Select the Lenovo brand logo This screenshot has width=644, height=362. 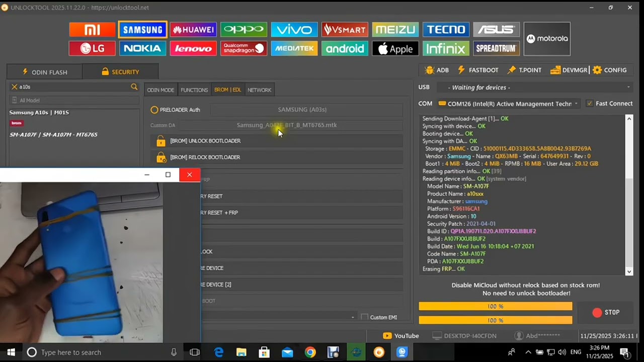pyautogui.click(x=193, y=48)
